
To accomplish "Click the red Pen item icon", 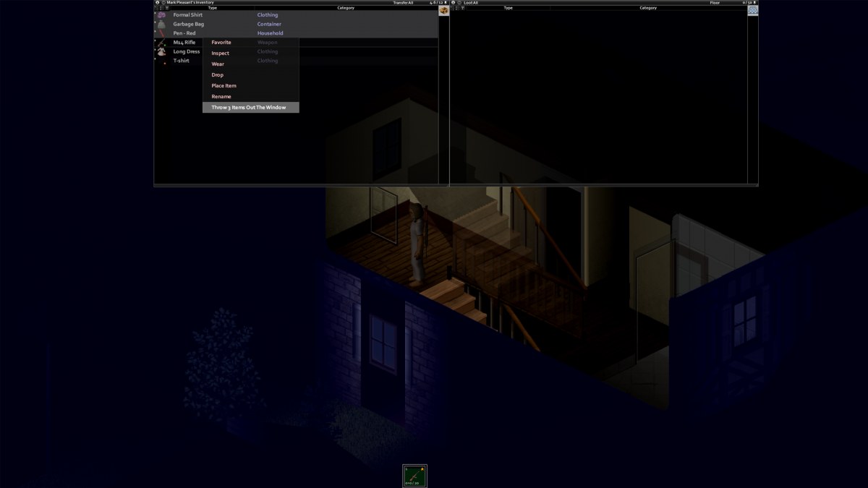I will point(162,33).
